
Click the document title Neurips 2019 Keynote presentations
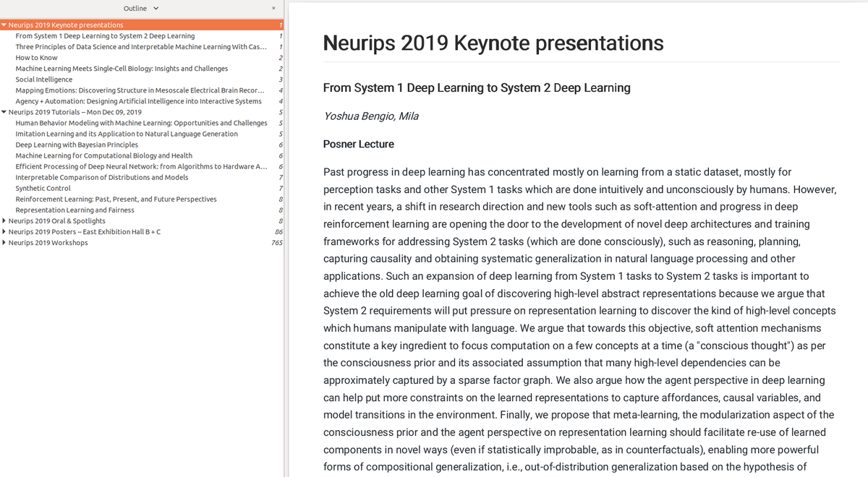(x=493, y=43)
